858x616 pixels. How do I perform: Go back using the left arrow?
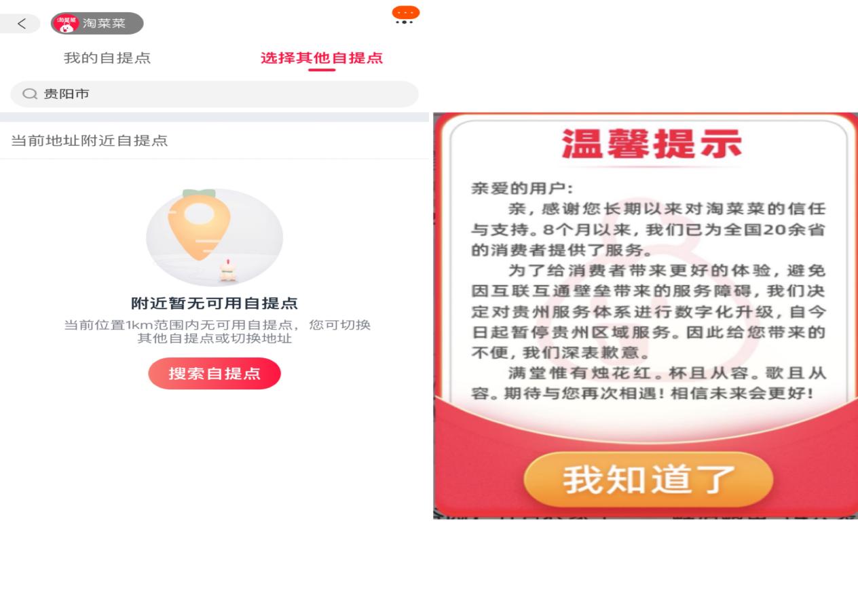point(21,24)
